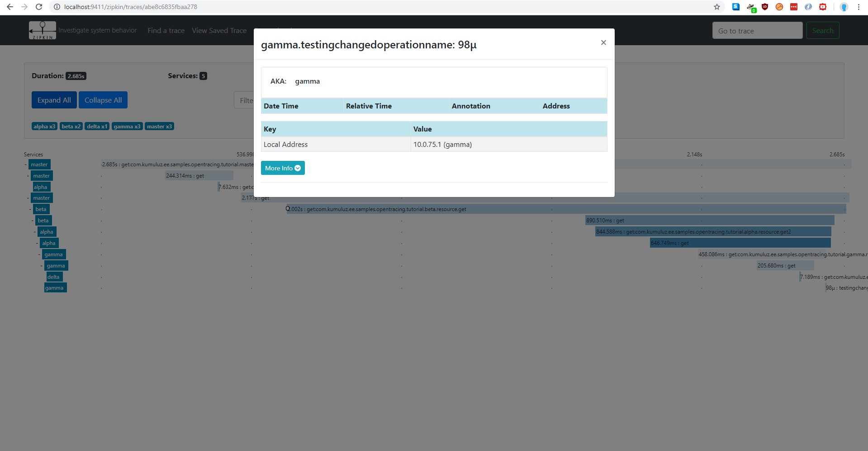Collapse the master row with 244.314ms span
Screen dimensions: 868x451
(28, 176)
